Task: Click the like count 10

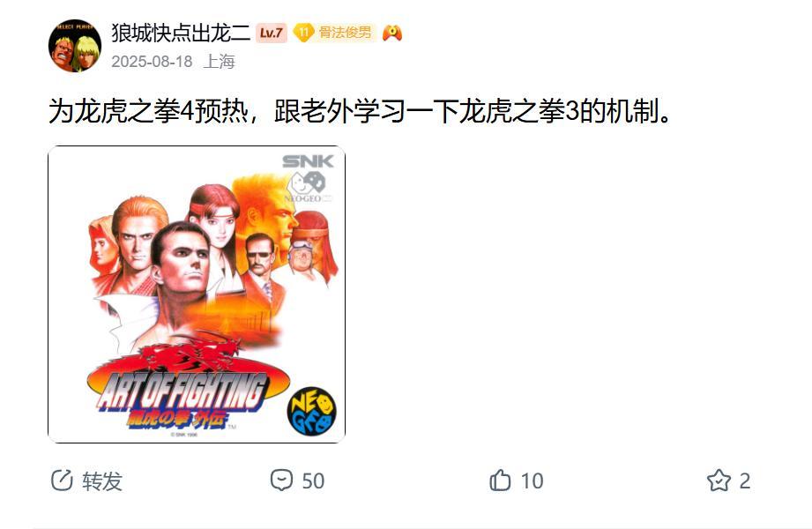Action: coord(532,481)
